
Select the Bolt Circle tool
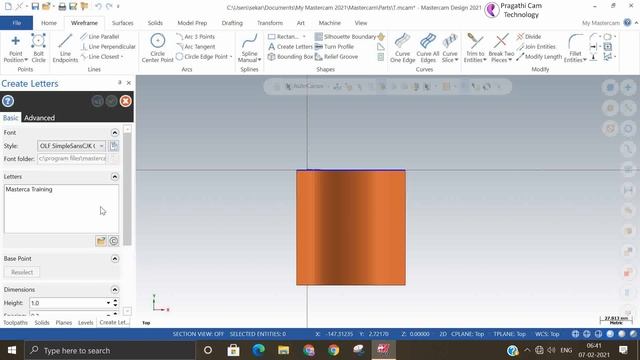point(38,48)
